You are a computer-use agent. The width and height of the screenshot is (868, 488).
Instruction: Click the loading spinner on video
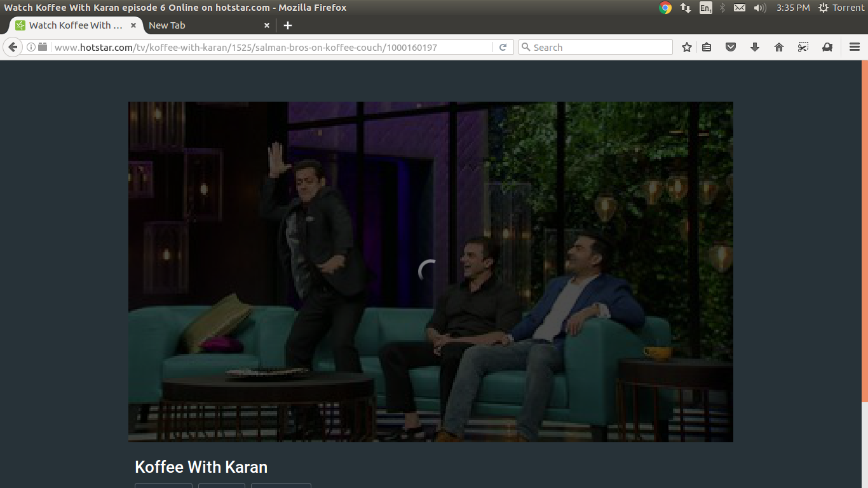point(429,271)
